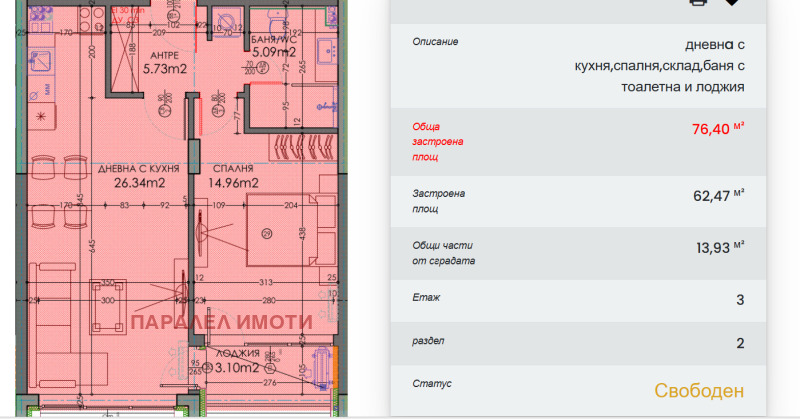This screenshot has height=419, width=800.
Task: Click the 14.96m2 bedroom area
Action: pos(233,183)
